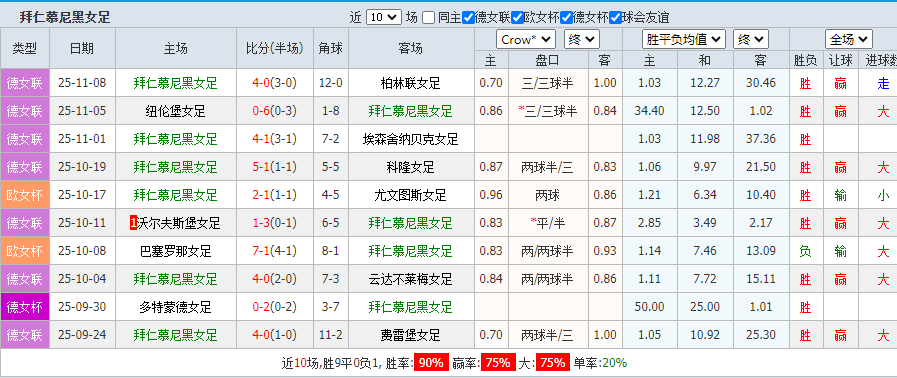Viewport: 897px width, 378px height.
Task: Click the 0-2(0-2) score on 25-09-30
Action: click(x=275, y=308)
